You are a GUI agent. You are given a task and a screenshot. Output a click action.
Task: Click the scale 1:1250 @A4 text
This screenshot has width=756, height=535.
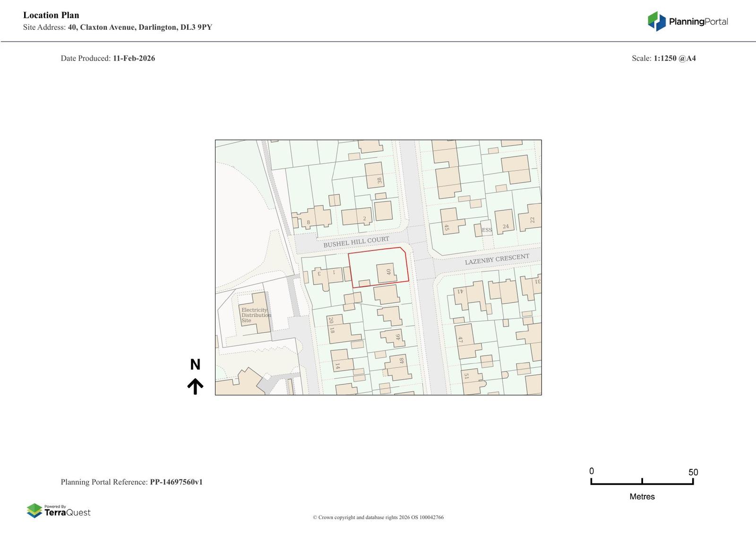674,59
